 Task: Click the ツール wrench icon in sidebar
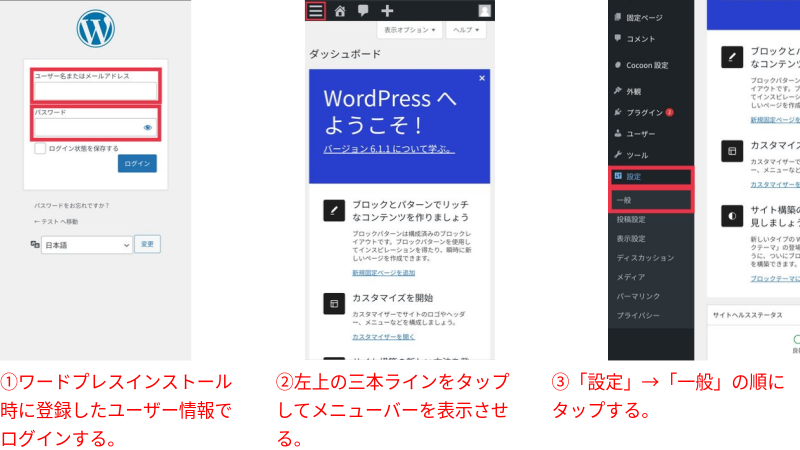[x=618, y=154]
